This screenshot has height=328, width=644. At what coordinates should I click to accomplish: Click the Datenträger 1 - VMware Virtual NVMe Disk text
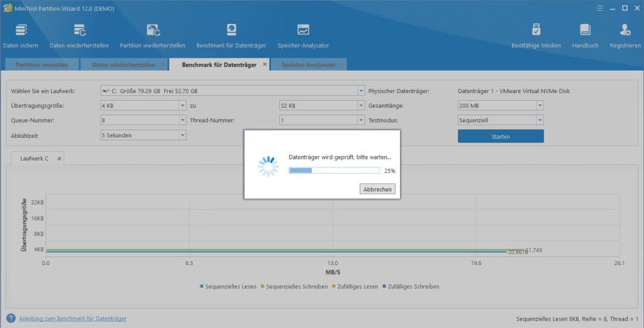(x=514, y=91)
